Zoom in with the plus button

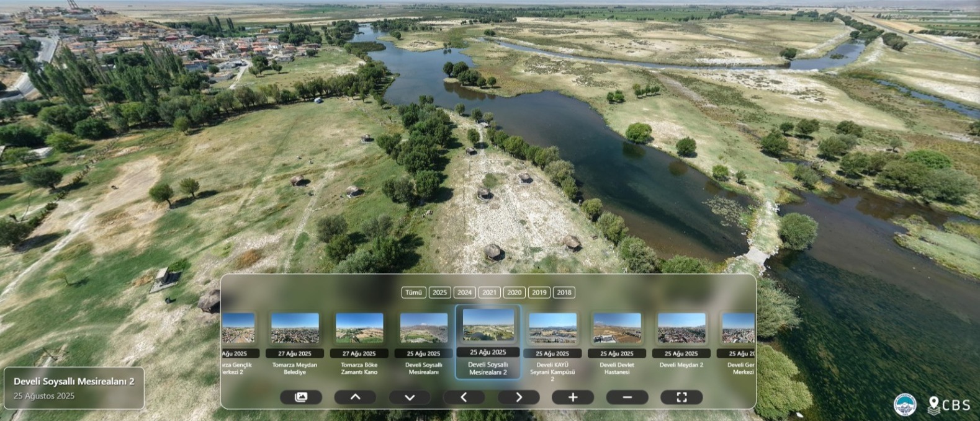tap(573, 397)
